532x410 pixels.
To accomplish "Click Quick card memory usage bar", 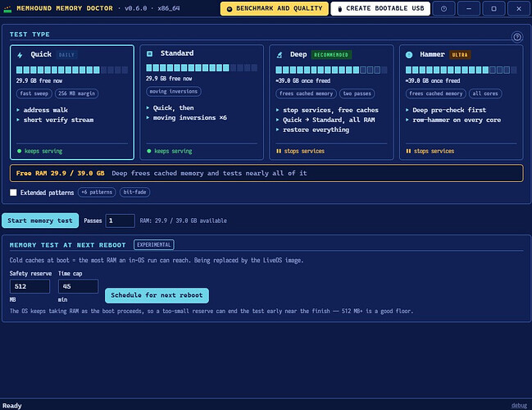I will (72, 70).
